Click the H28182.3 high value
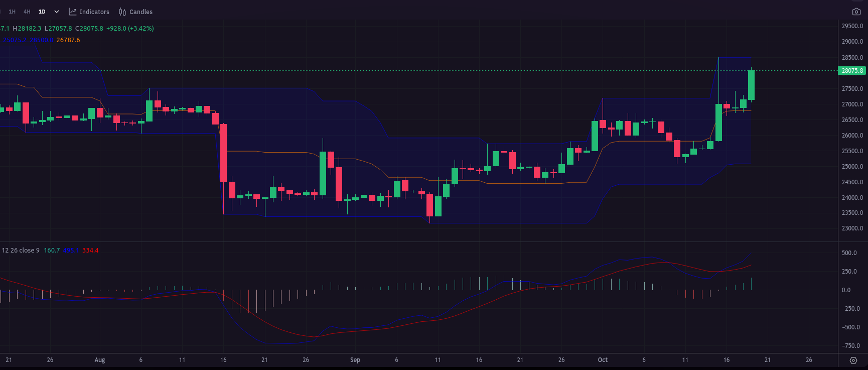This screenshot has height=370, width=868. (27, 29)
